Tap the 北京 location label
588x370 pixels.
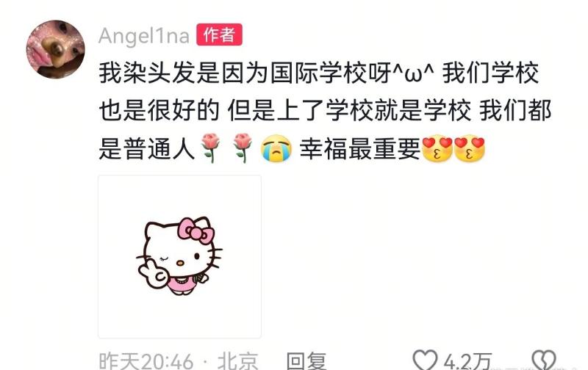click(237, 361)
